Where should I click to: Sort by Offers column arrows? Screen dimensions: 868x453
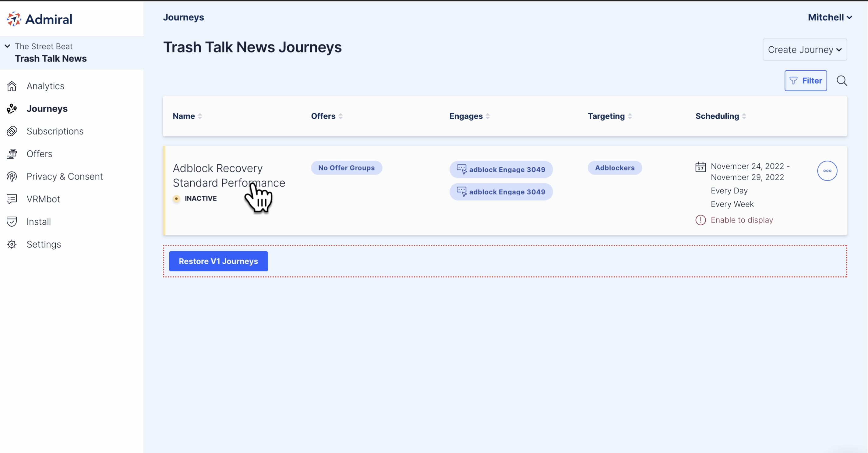(340, 116)
